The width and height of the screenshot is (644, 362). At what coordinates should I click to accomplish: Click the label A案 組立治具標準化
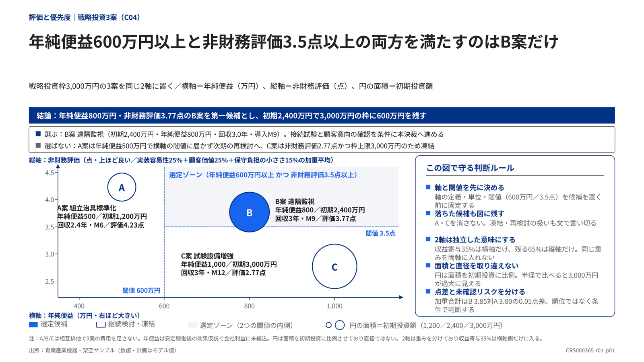(x=87, y=208)
